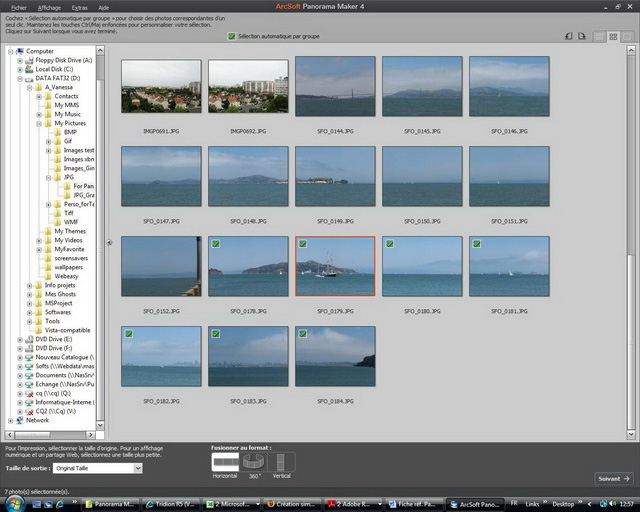Viewport: 640px width, 512px height.
Task: Click the rotate left icon
Action: [x=568, y=36]
